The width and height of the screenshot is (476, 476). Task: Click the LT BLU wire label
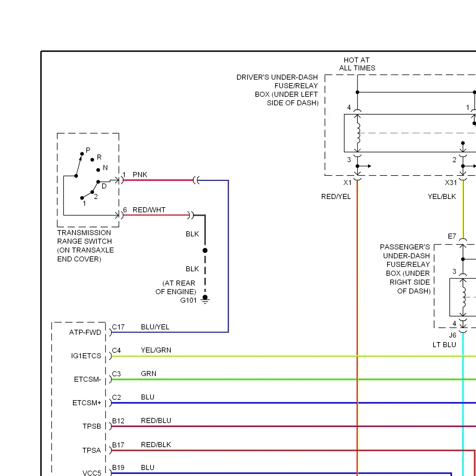[x=444, y=345]
